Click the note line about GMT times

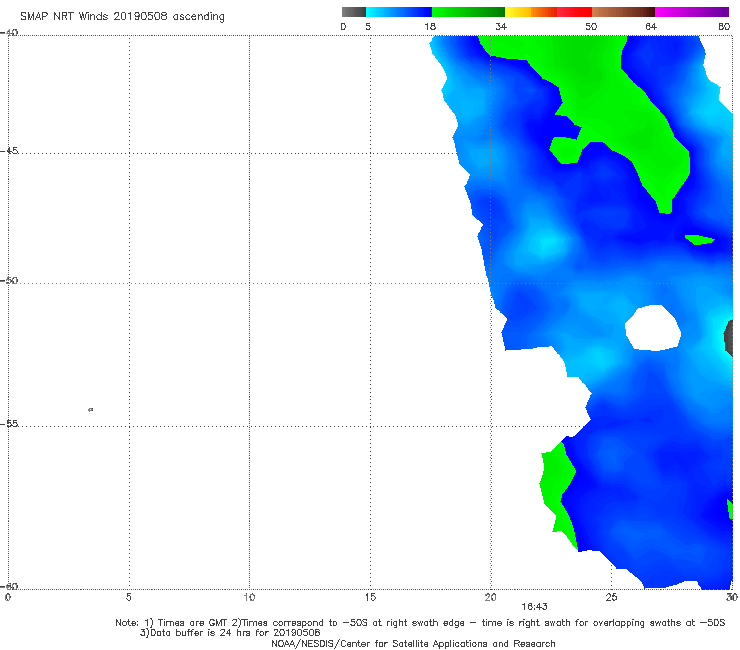(x=420, y=623)
